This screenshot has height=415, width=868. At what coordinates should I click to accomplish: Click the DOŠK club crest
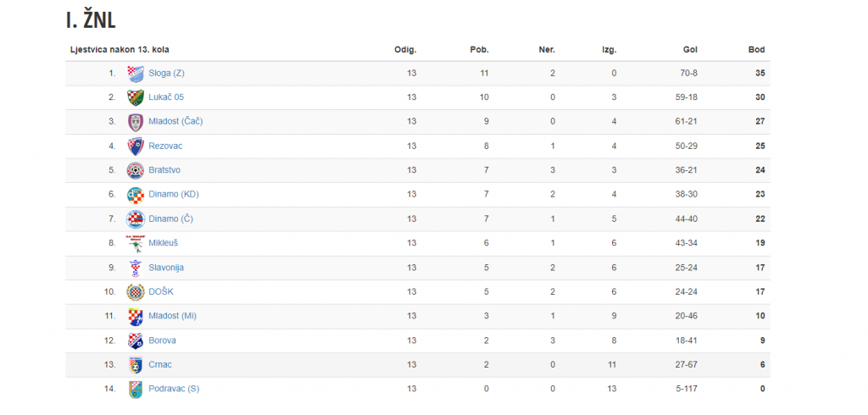click(136, 291)
